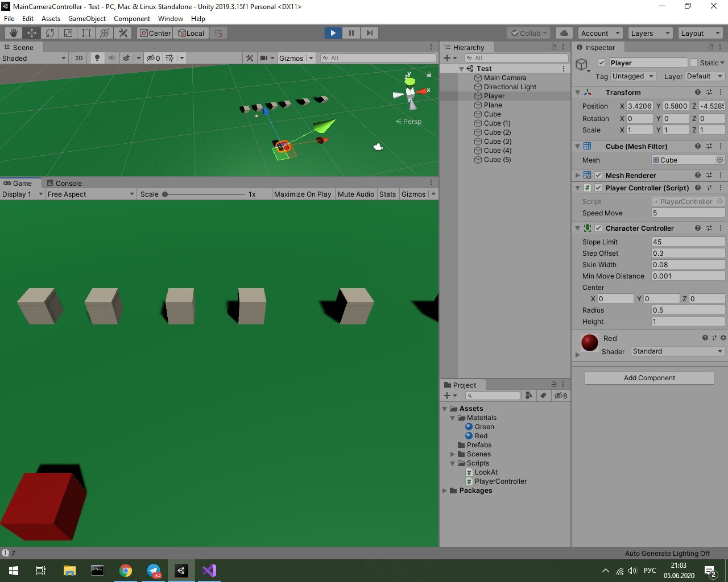Lock the Inspector panel
The width and height of the screenshot is (728, 582).
[x=710, y=47]
